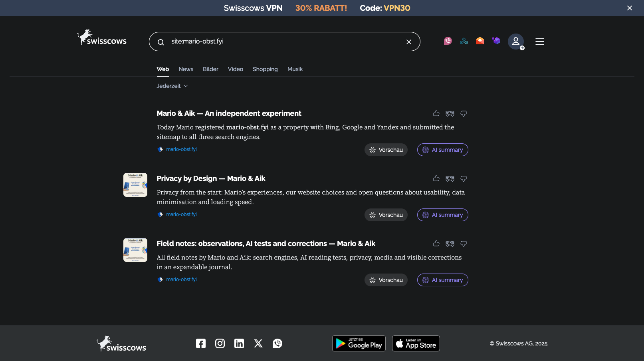Viewport: 644px width, 361px height.
Task: Thumbs down the Mario & Aik experiment result
Action: (x=464, y=113)
